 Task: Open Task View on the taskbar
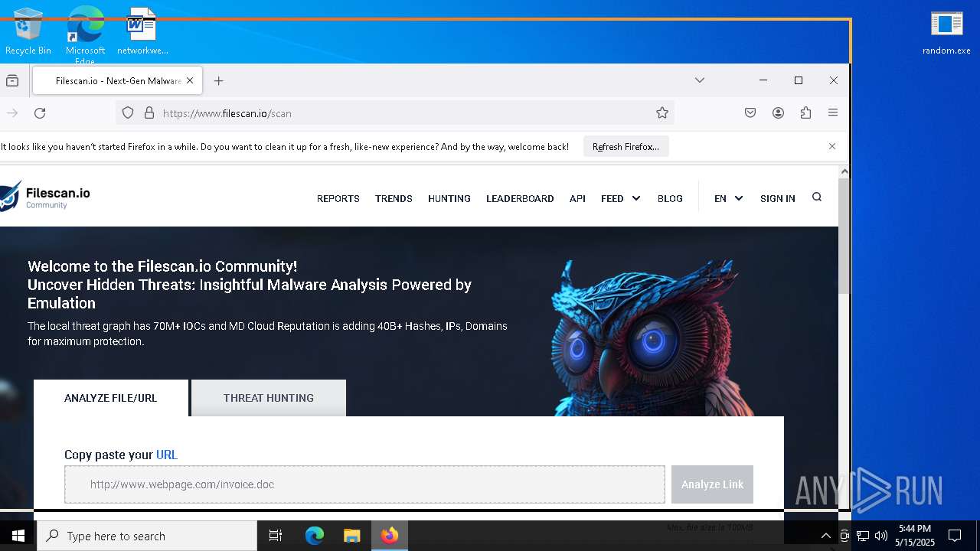pos(276,536)
